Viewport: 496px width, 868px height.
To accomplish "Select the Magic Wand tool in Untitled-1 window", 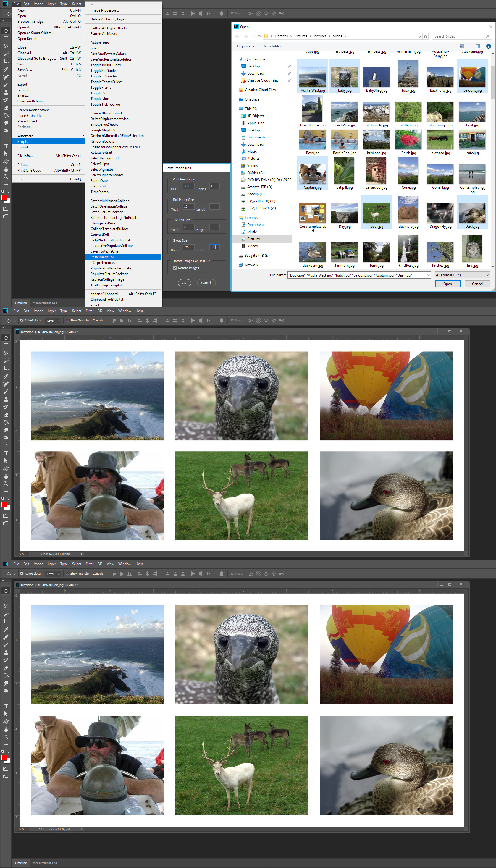I will tap(6, 361).
